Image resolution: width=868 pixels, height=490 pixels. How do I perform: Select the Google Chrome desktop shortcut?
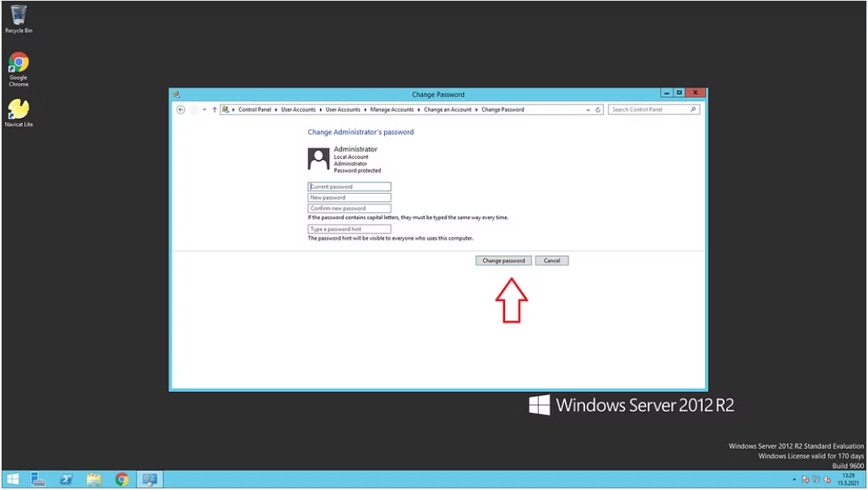click(x=19, y=69)
